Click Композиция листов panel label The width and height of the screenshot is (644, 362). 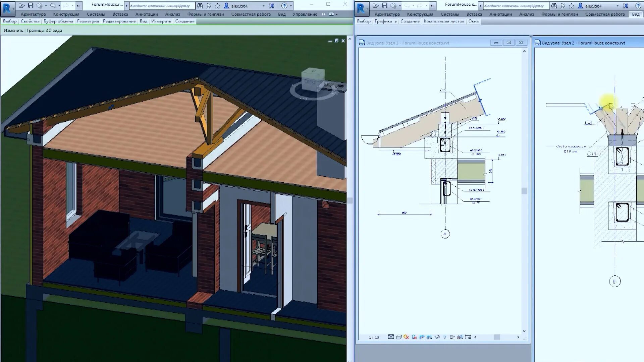[444, 21]
